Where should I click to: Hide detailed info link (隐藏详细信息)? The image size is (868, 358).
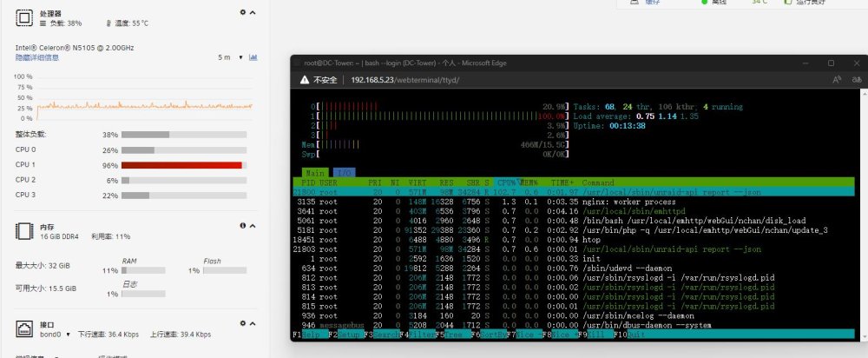[37, 57]
